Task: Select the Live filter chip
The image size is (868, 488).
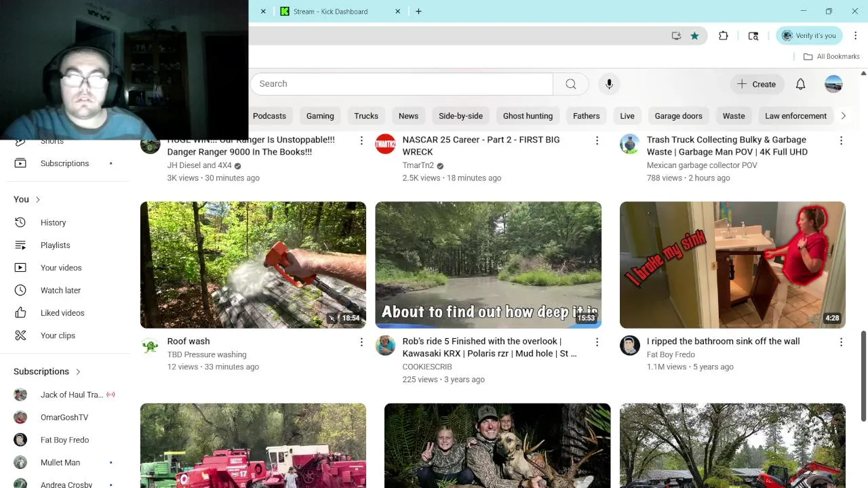Action: coord(627,116)
